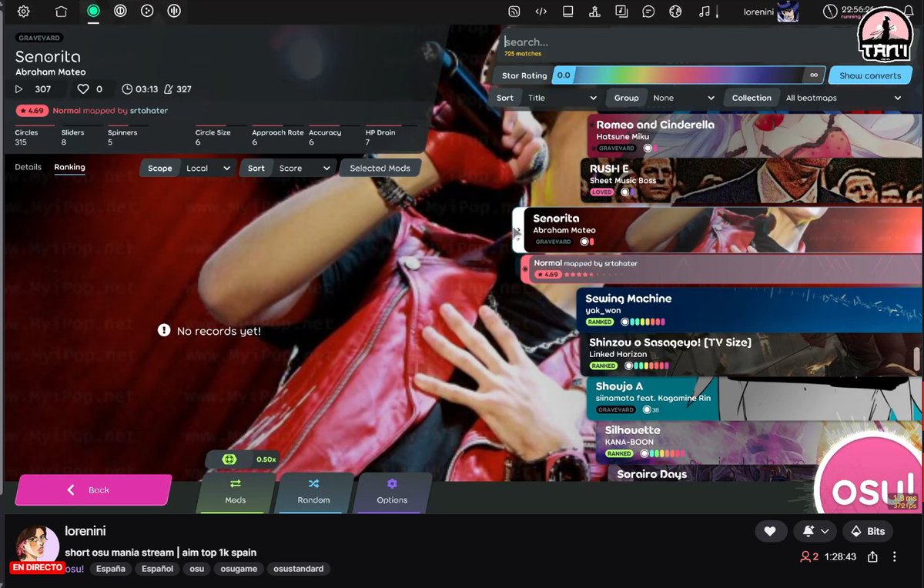Select the taiko ruleset icon
This screenshot has width=924, height=588.
[x=120, y=11]
